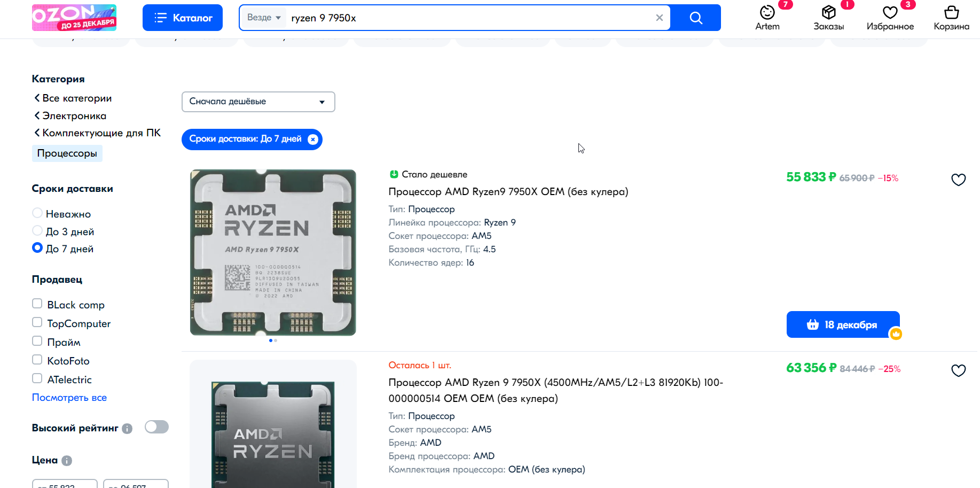980x488 pixels.
Task: Show info about Высокий рейтинг
Action: pos(127,429)
